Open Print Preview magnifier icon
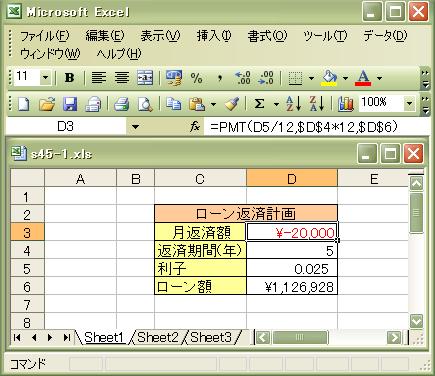Image resolution: width=435 pixels, height=376 pixels. (x=145, y=104)
